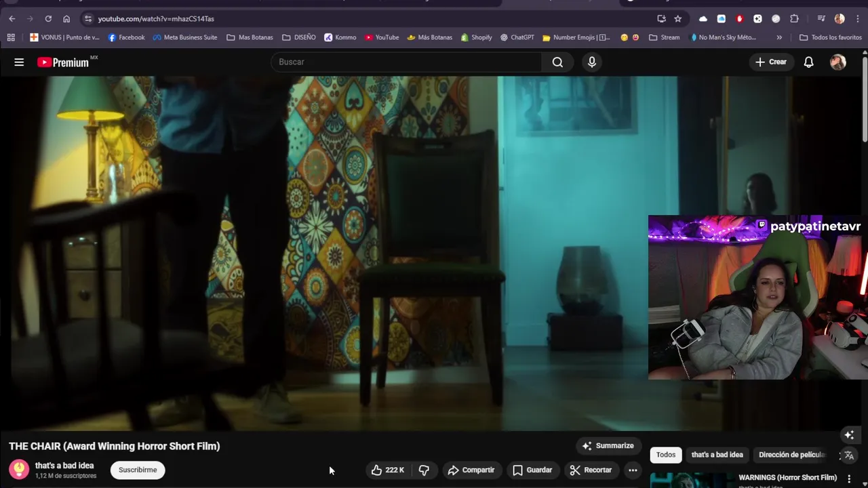Open the YouTube hamburger guide menu

click(x=19, y=62)
